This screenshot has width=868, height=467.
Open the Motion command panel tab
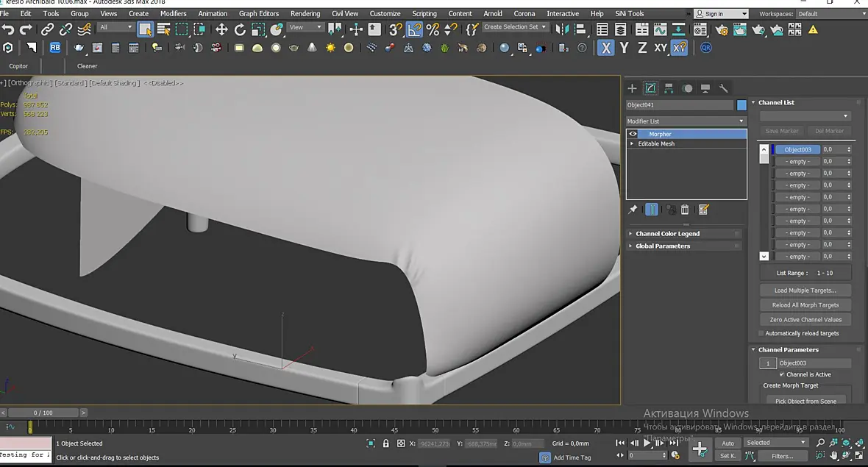687,88
